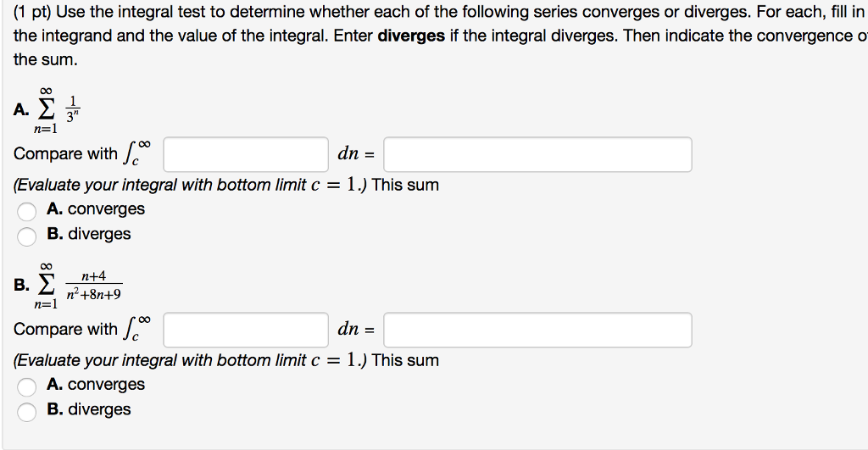Click the 'converges' label text under series A
Image resolution: width=868 pixels, height=450 pixels.
[x=106, y=209]
